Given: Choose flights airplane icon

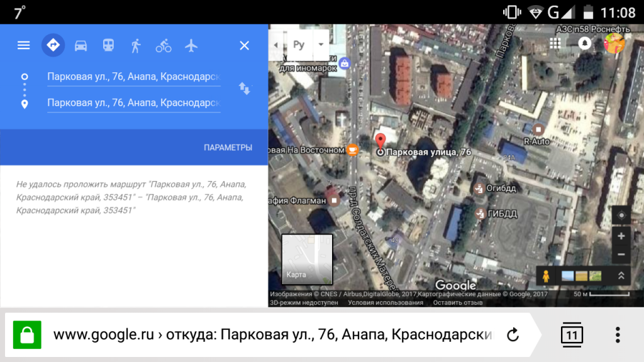Looking at the screenshot, I should [x=191, y=45].
